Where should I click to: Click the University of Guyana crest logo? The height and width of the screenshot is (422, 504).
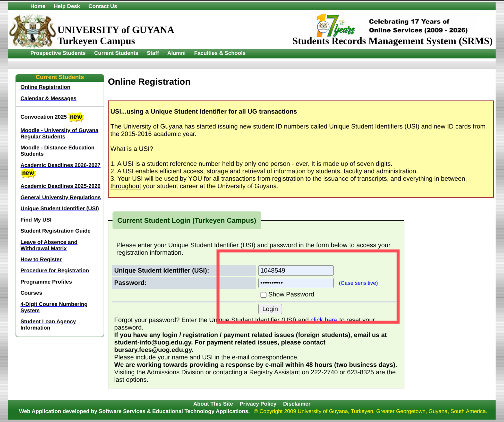pyautogui.click(x=32, y=31)
